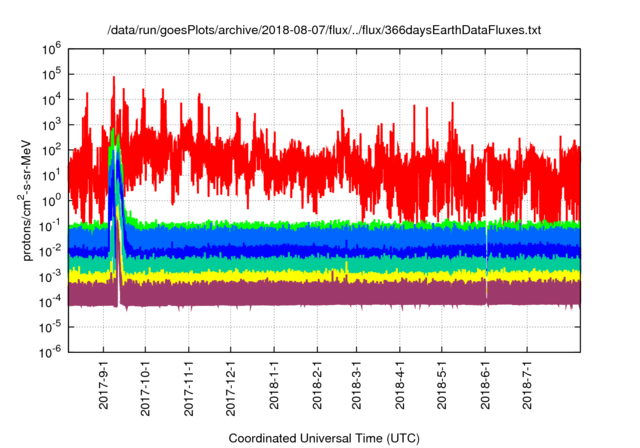The image size is (640, 448).
Task: Click the x-axis label 2017-10-1
Action: coord(145,388)
